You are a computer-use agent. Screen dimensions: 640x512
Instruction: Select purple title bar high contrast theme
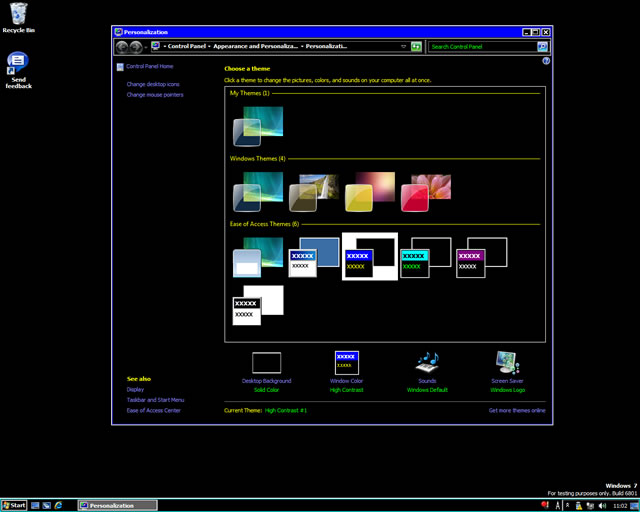point(482,257)
